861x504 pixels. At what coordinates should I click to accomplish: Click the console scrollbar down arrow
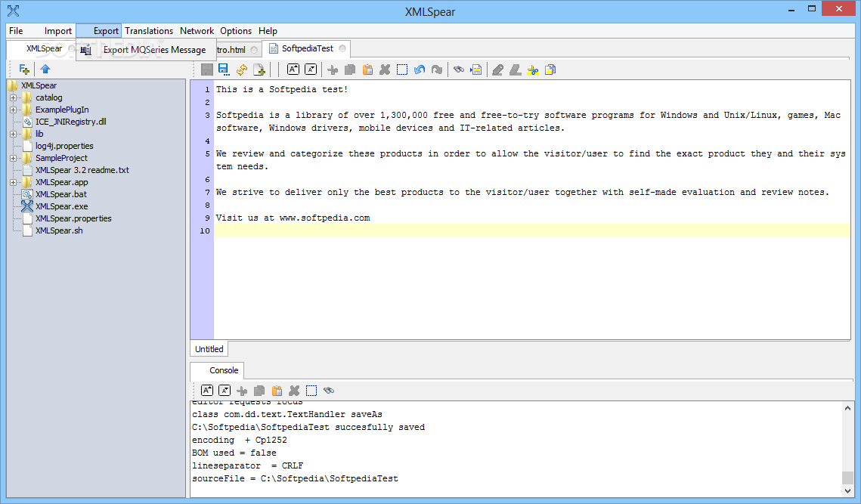[848, 491]
